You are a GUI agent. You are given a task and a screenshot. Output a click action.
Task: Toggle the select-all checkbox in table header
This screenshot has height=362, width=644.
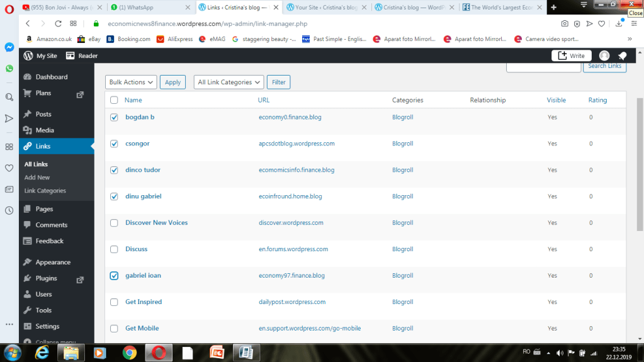click(x=114, y=100)
